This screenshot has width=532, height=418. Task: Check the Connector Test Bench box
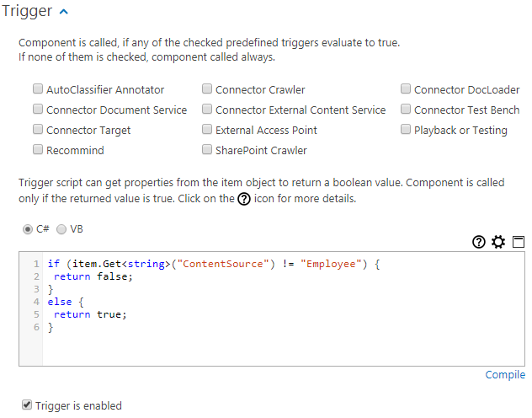click(x=406, y=110)
